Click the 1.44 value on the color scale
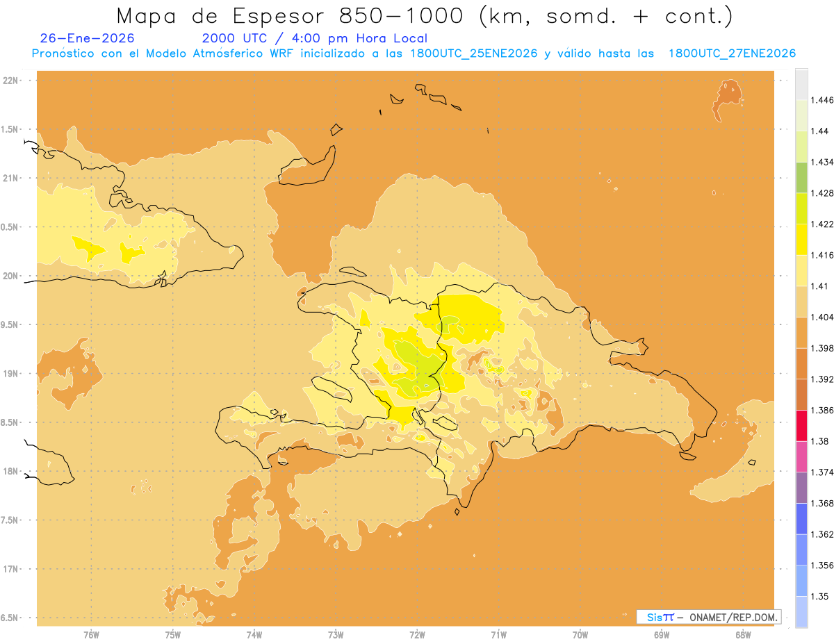834x644 pixels. (x=819, y=131)
